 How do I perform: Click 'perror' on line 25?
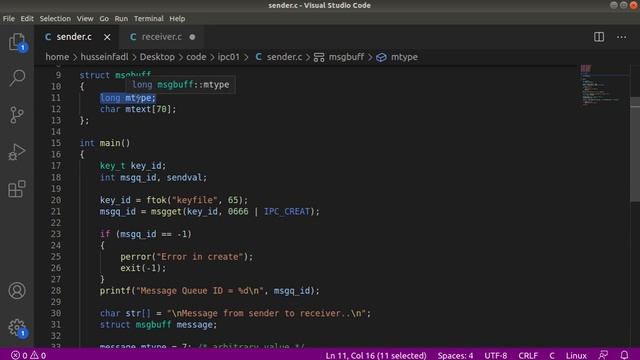tap(136, 257)
